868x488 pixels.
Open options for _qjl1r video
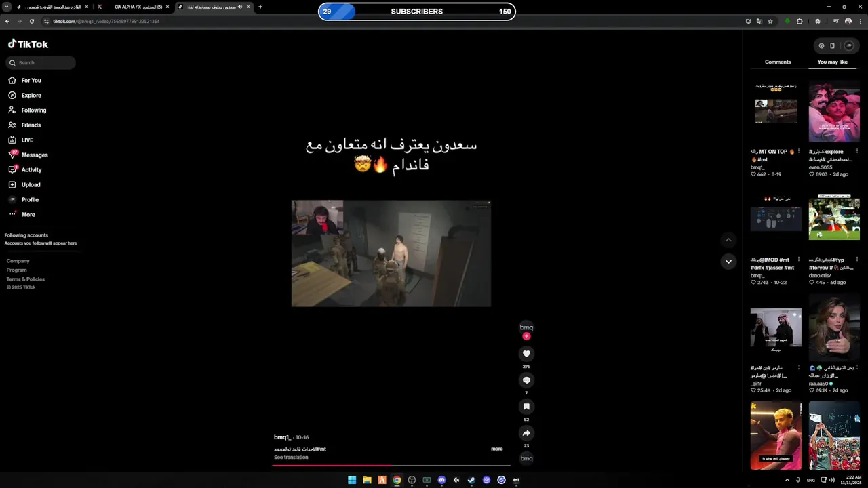[799, 367]
